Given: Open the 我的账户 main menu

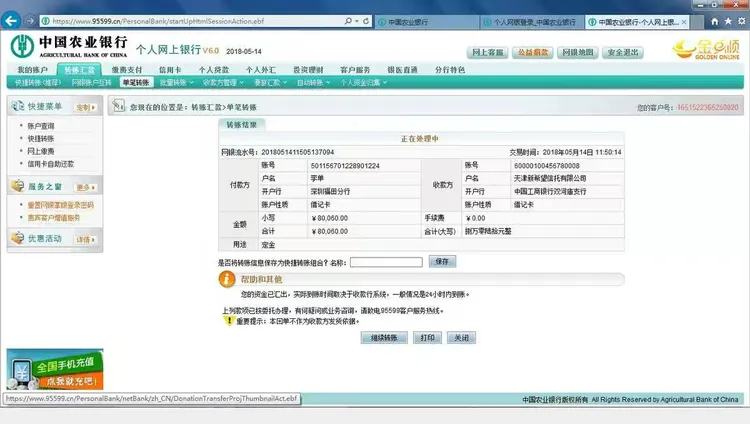Looking at the screenshot, I should [x=33, y=70].
